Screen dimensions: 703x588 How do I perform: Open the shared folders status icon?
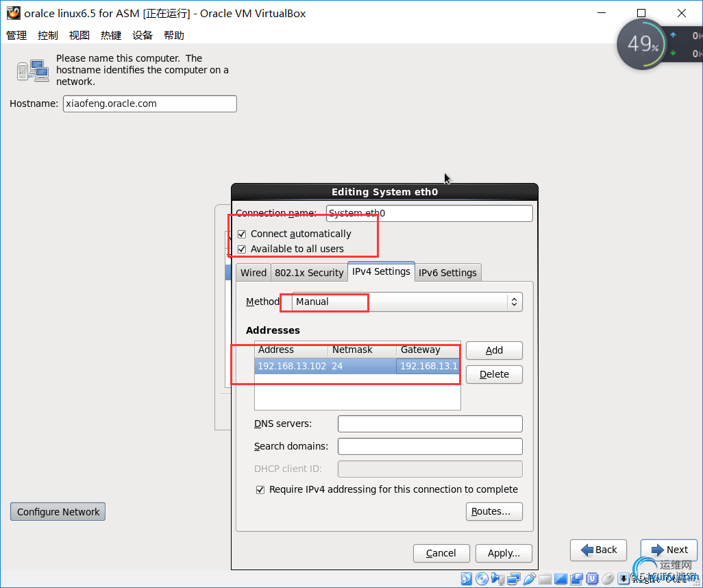pos(545,579)
